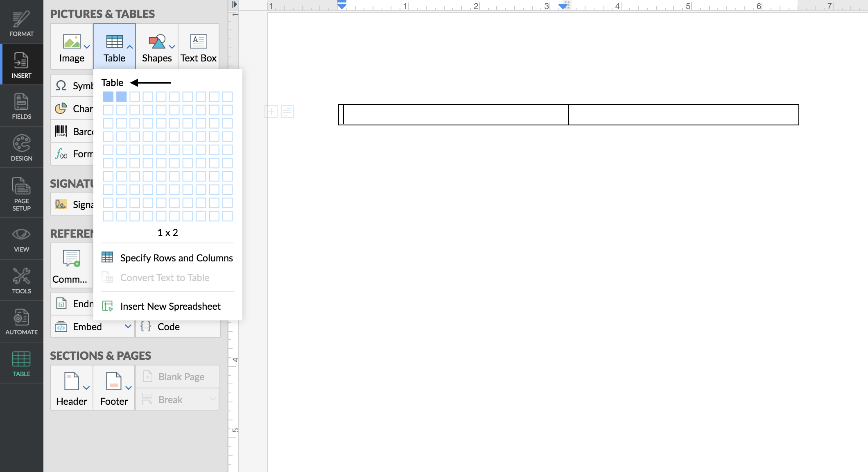Open the Embed dropdown chevron
Screen dimensions: 868x472
(x=128, y=326)
